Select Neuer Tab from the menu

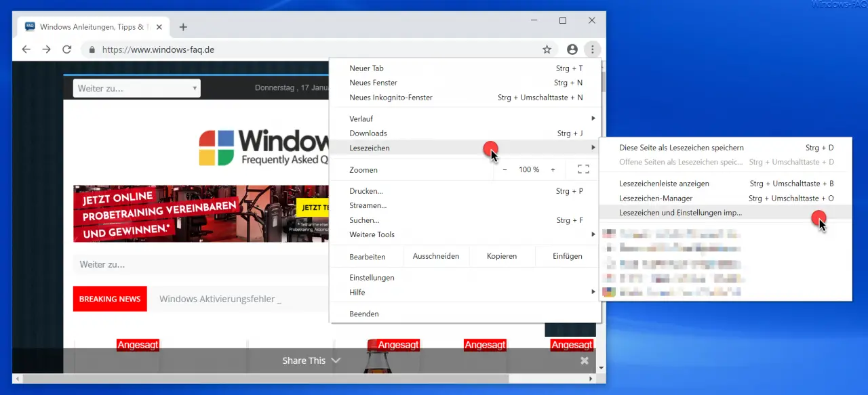pos(465,68)
